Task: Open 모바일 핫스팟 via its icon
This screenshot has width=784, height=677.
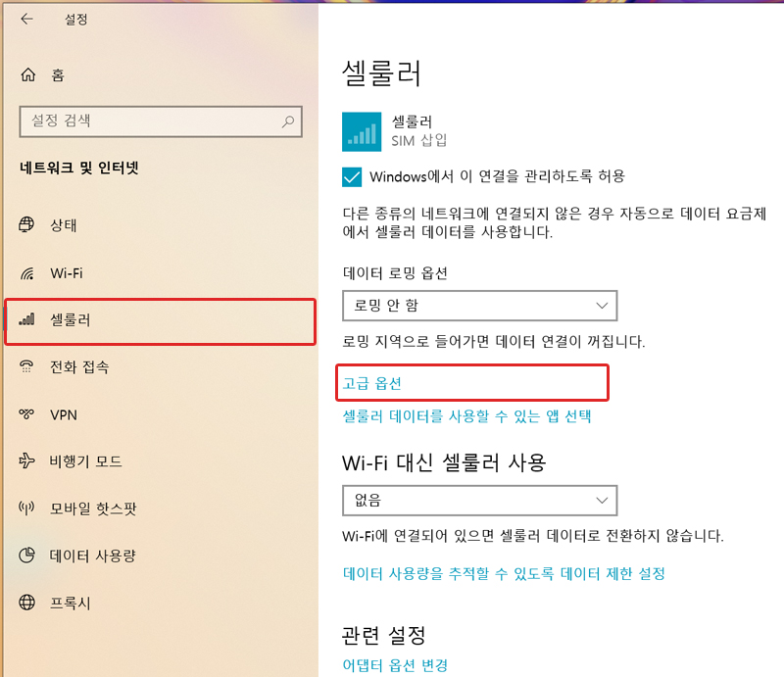Action: 25,508
